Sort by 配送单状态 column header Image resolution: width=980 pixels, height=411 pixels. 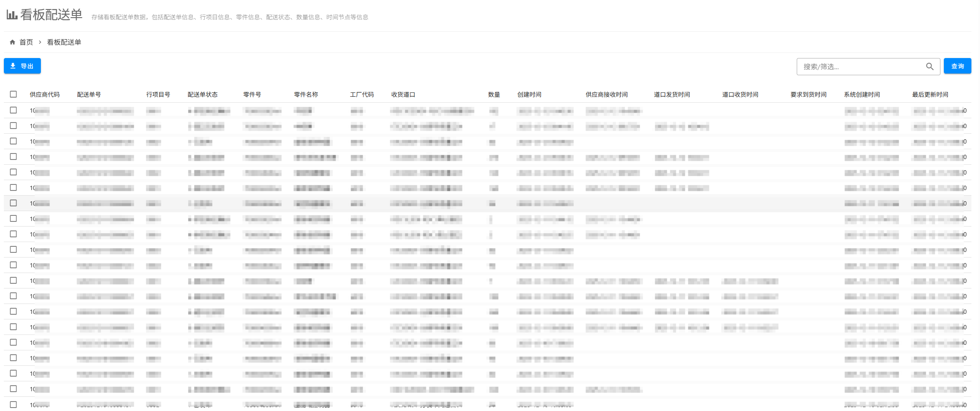[x=202, y=95]
